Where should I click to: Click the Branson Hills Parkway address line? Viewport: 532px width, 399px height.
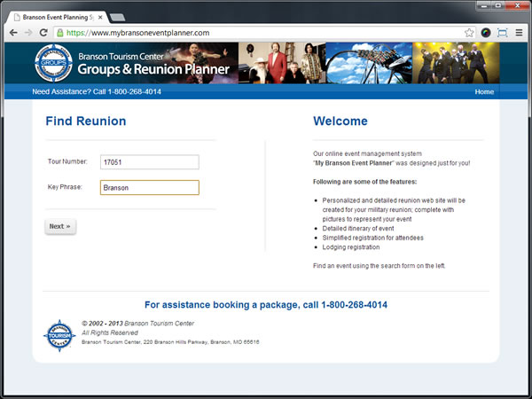tap(170, 342)
